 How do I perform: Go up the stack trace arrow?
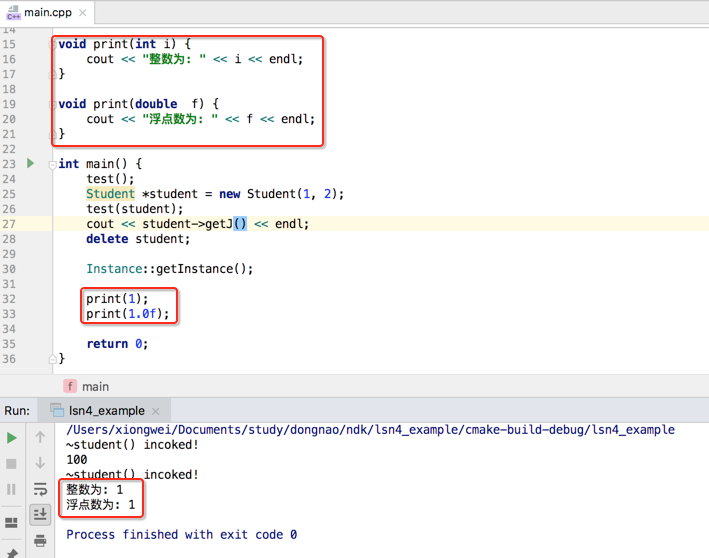pos(40,437)
